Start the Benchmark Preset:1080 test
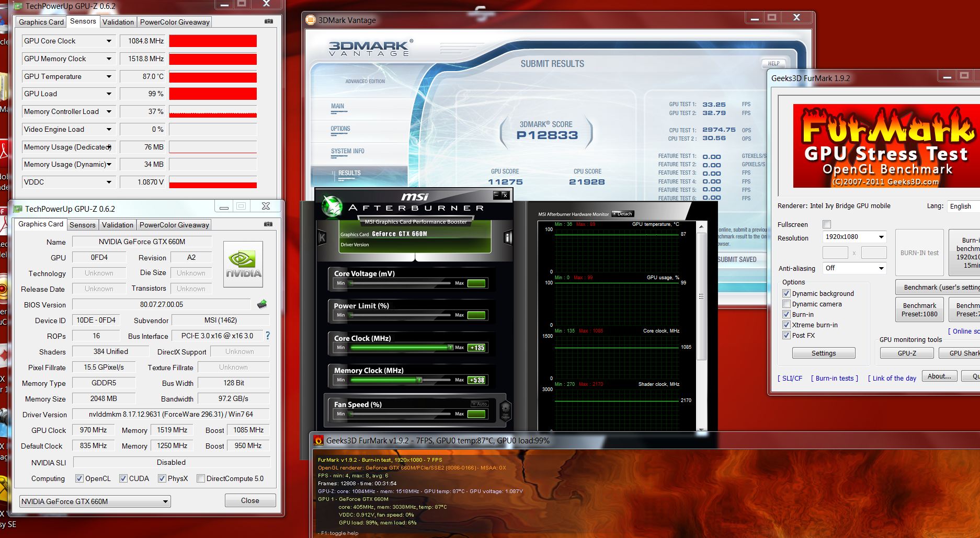This screenshot has width=980, height=538. point(919,310)
